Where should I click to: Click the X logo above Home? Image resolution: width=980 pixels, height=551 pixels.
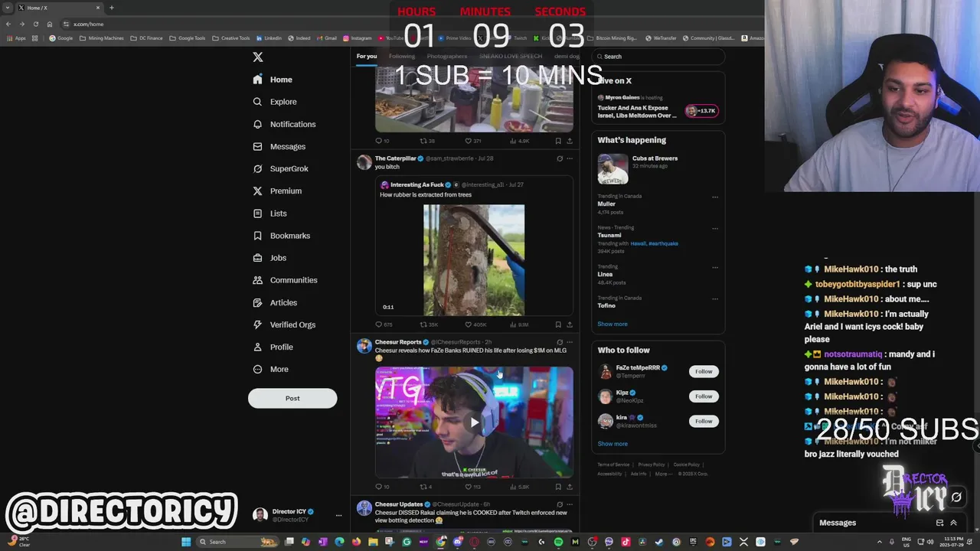[x=258, y=57]
